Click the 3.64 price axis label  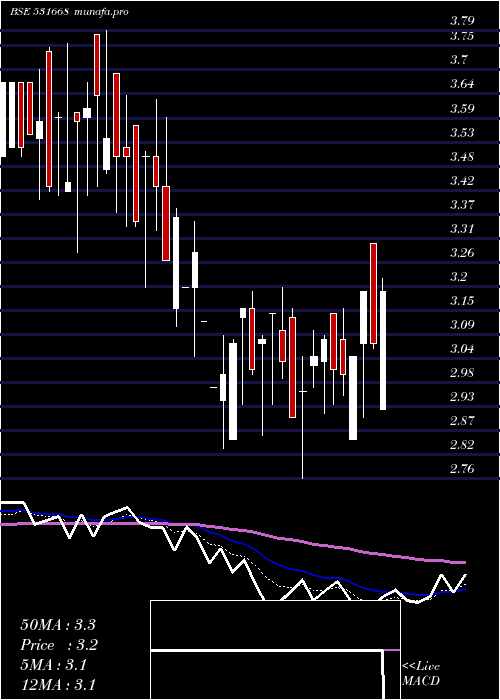click(x=462, y=84)
